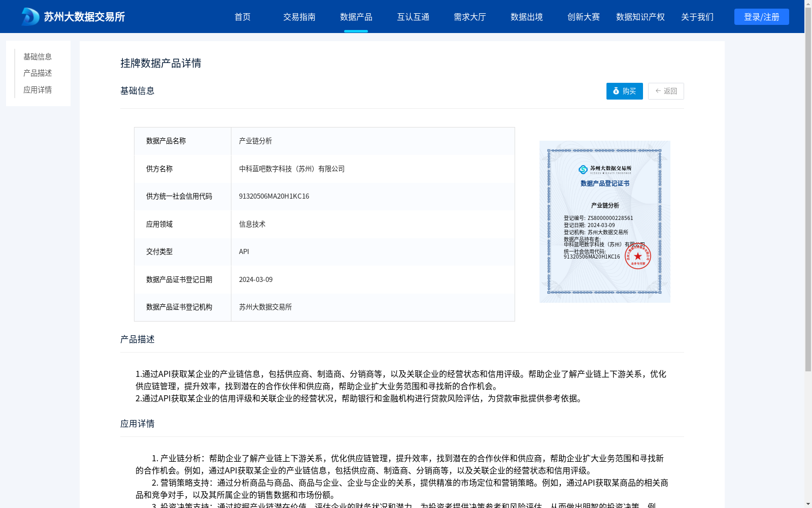
Task: Click the vertical page scrollbar thumb
Action: [x=808, y=189]
